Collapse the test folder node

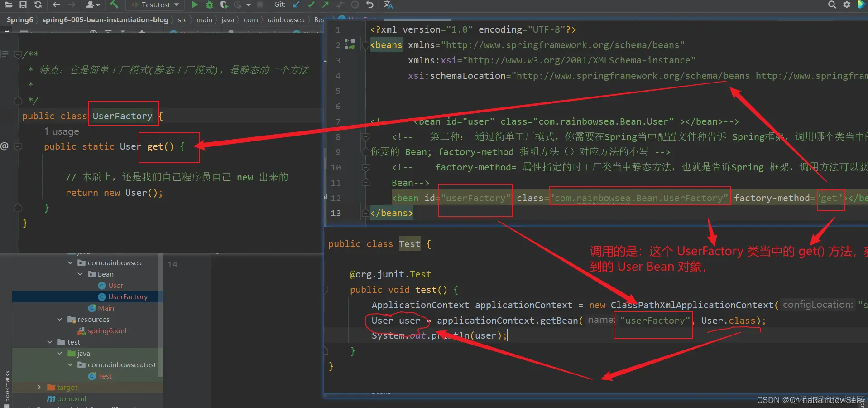click(x=50, y=342)
